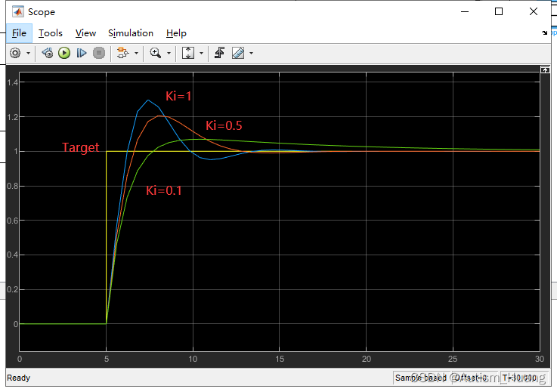Maximize the Scope window
The height and width of the screenshot is (392, 557).
coord(499,12)
